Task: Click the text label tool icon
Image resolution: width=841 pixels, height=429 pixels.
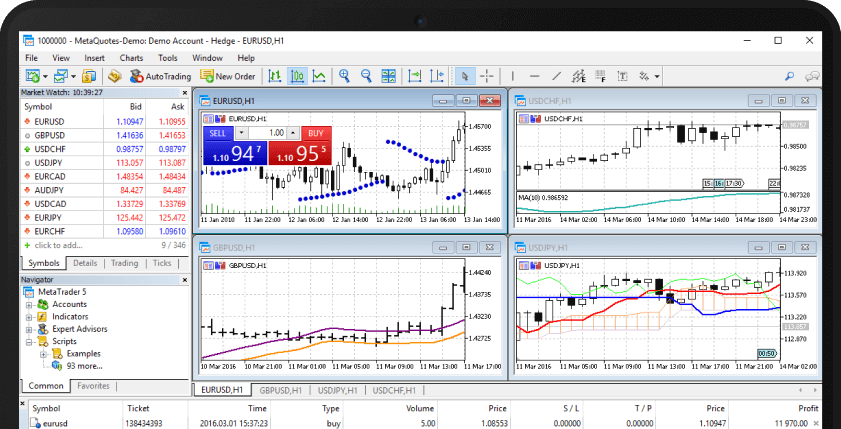Action: point(624,76)
